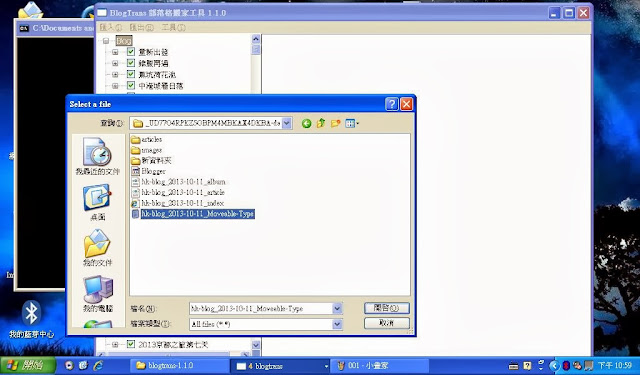Toggle the checkbox for the 2013 tree item

coord(131,344)
